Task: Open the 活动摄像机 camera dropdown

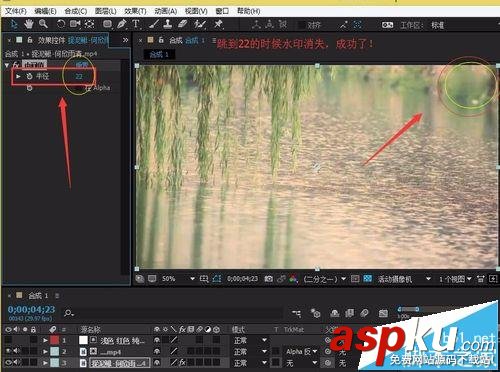Action: 404,279
